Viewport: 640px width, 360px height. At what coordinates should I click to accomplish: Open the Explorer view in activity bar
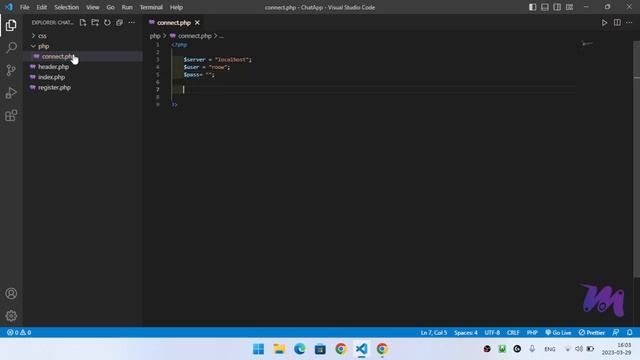click(x=11, y=25)
